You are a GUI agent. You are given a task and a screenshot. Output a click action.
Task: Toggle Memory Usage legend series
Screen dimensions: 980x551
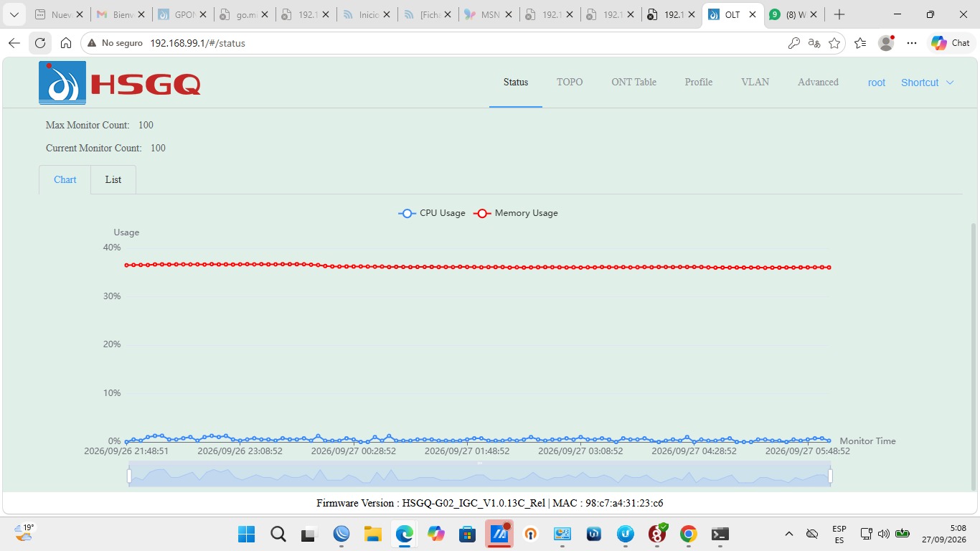[x=516, y=213]
